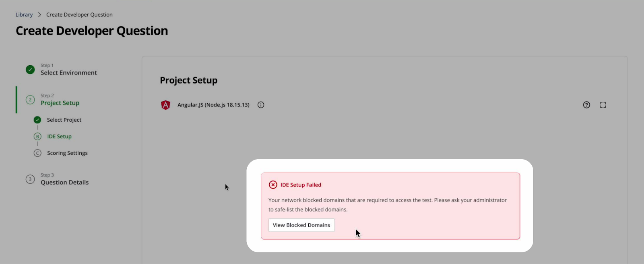This screenshot has width=644, height=264.
Task: Click the IDE Setup 'B' circle icon
Action: pyautogui.click(x=37, y=136)
